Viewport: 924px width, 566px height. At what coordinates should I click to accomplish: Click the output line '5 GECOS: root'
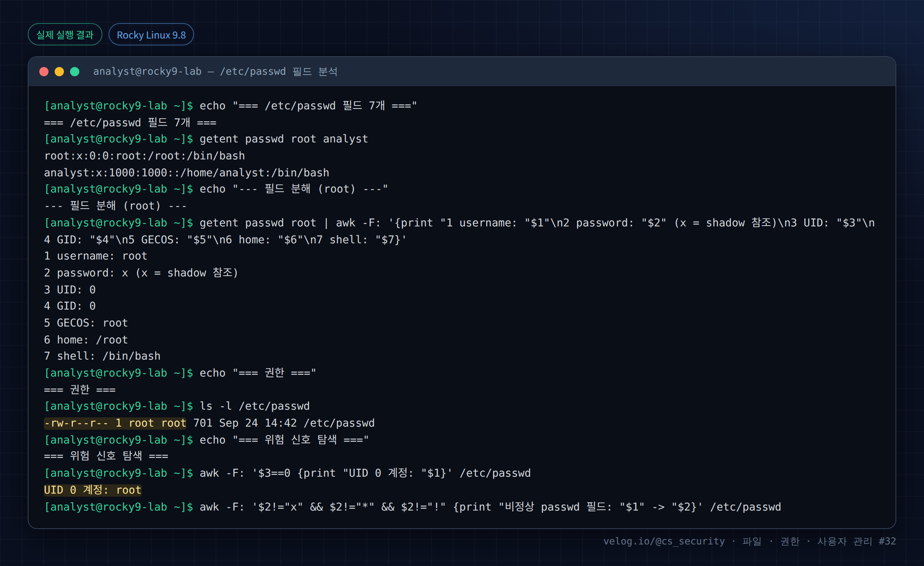(86, 323)
